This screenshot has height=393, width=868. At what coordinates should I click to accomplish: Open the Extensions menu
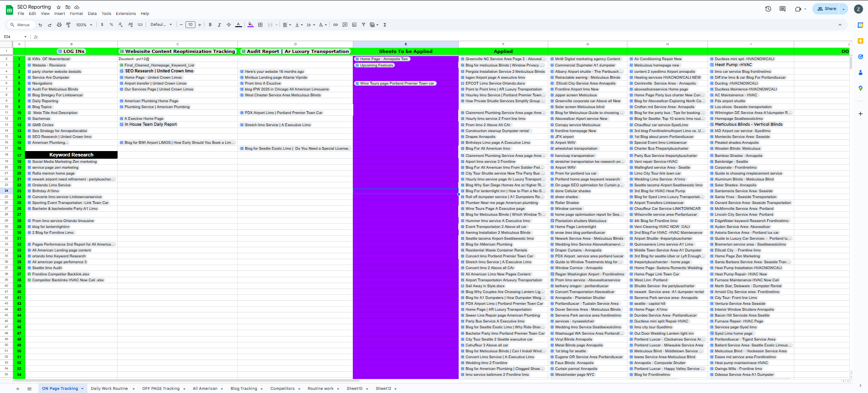(125, 14)
